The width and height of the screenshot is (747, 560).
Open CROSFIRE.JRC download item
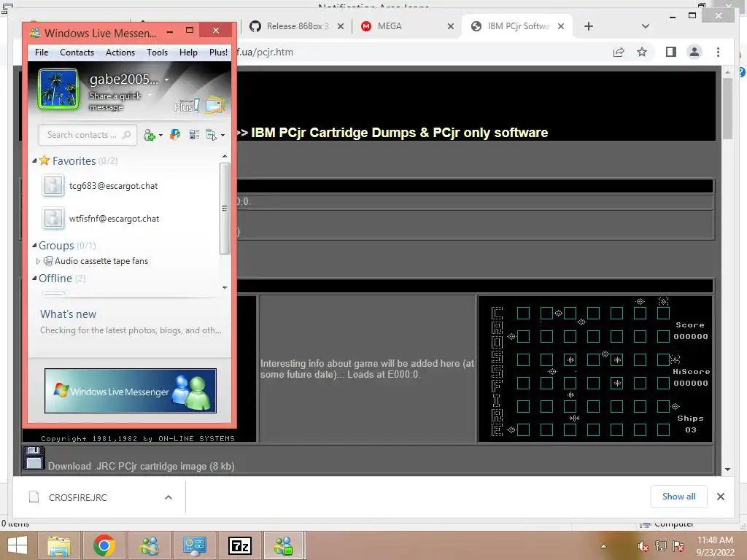(x=77, y=497)
